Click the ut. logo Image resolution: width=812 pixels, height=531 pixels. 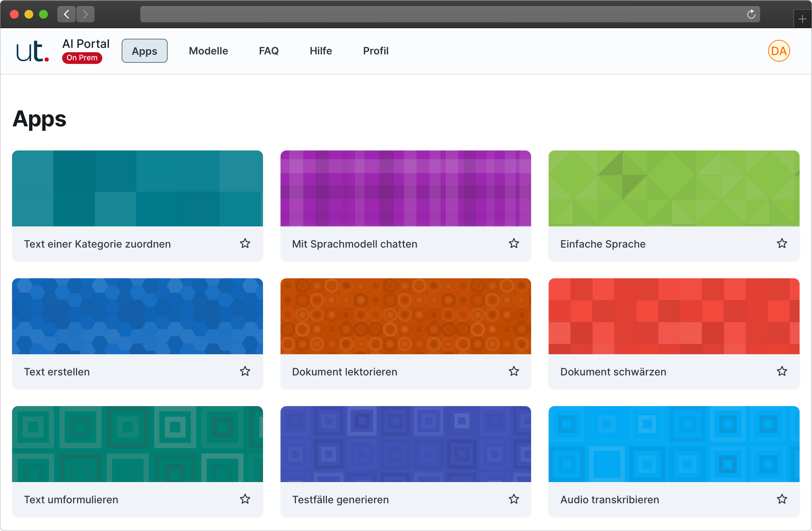point(33,51)
